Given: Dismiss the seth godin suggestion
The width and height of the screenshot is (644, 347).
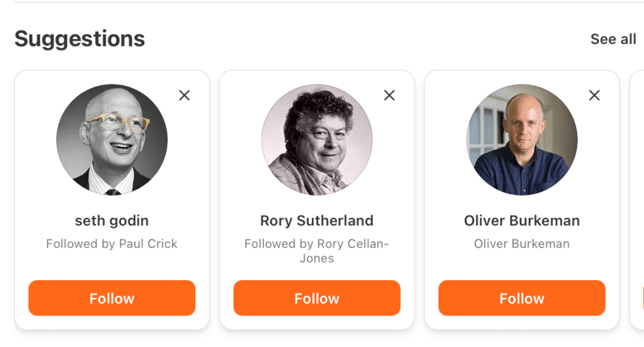Looking at the screenshot, I should pyautogui.click(x=184, y=95).
